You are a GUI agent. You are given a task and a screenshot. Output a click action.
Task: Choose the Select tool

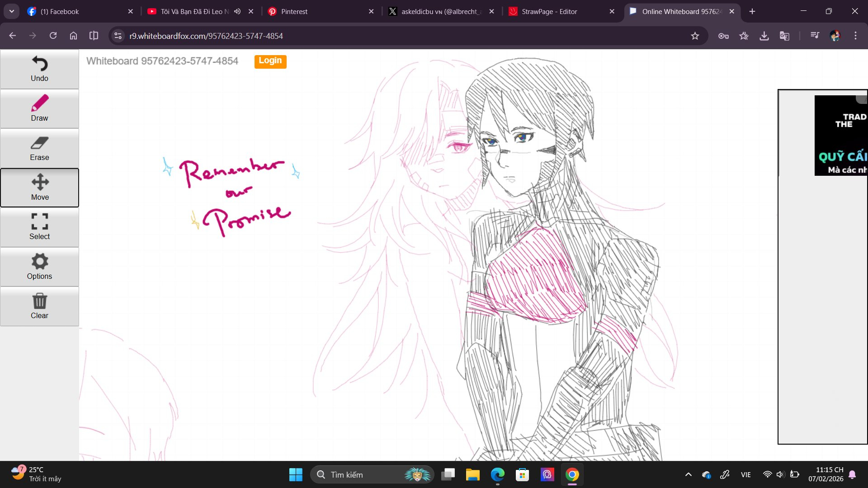click(39, 227)
